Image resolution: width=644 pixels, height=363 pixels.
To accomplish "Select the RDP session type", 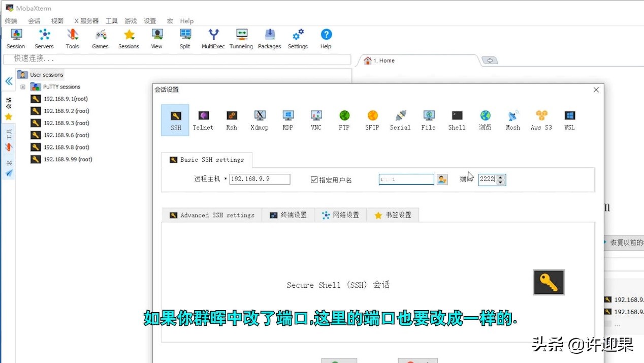I will [x=287, y=120].
